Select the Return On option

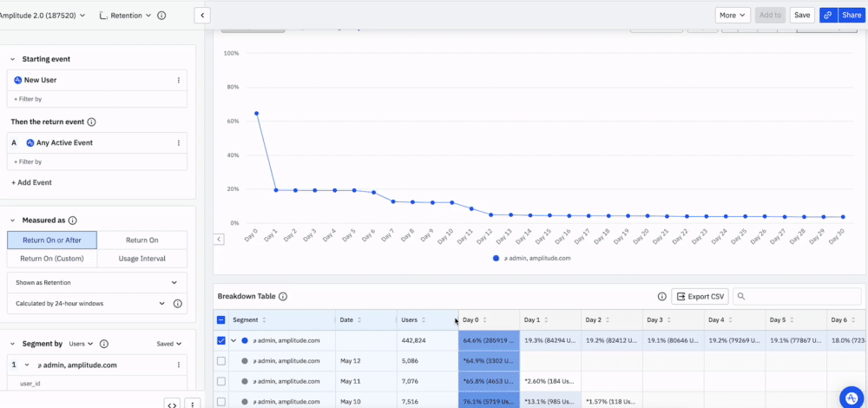(142, 240)
